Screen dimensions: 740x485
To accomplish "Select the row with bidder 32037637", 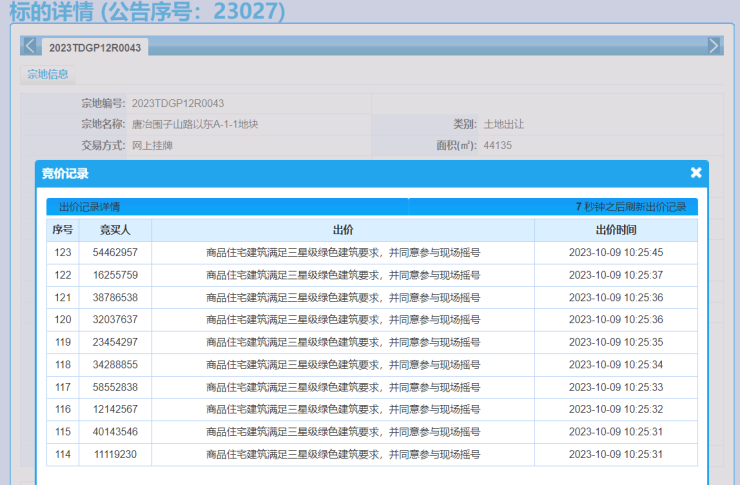I will [x=115, y=320].
